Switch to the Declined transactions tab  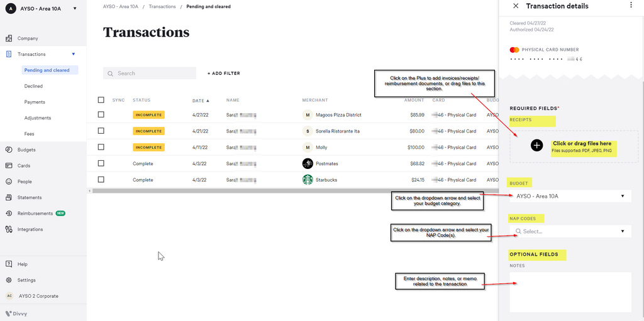[x=34, y=86]
